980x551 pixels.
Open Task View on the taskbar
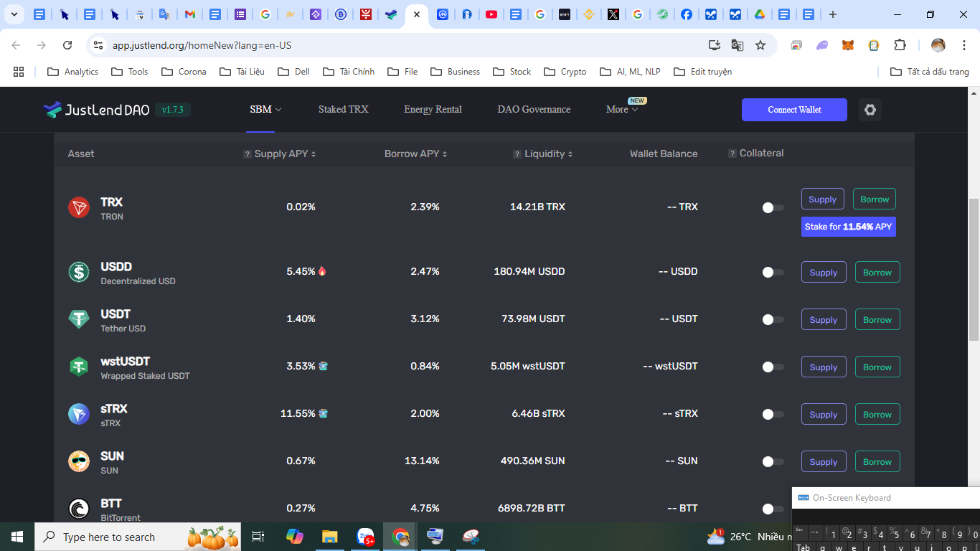(258, 537)
